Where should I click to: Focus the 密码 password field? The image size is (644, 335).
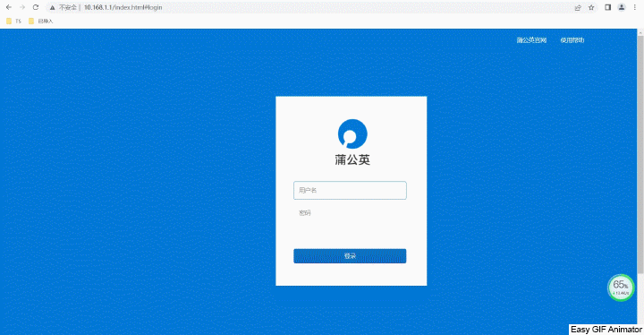350,213
